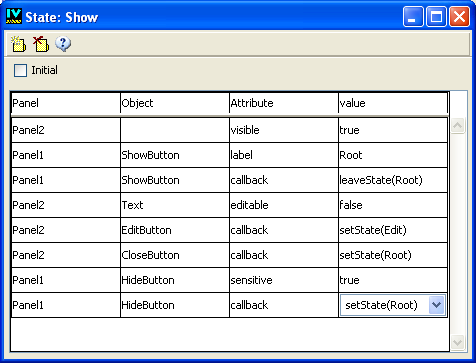
Task: Select the leaveState(Root) value cell
Action: pos(393,180)
